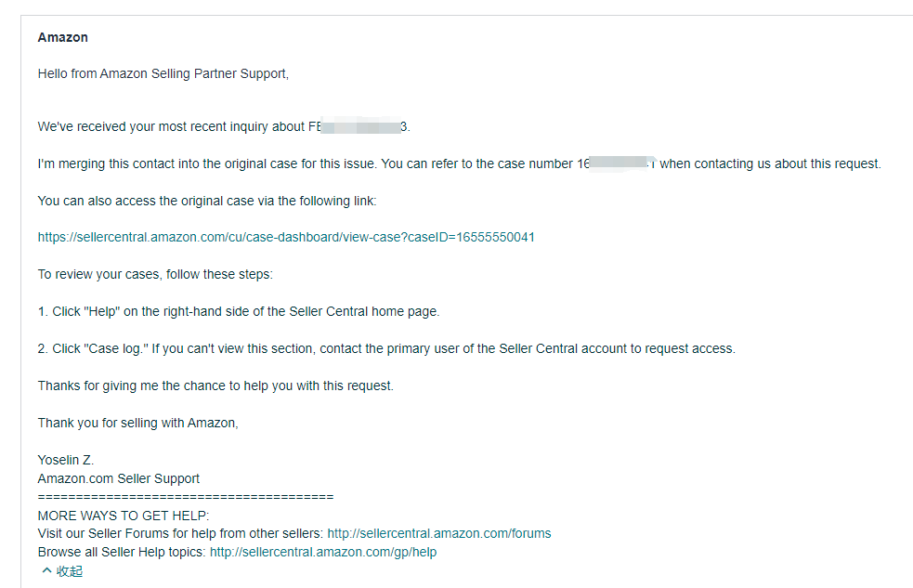Click the blurred case number
Screen dimensions: 913x588
[622, 163]
